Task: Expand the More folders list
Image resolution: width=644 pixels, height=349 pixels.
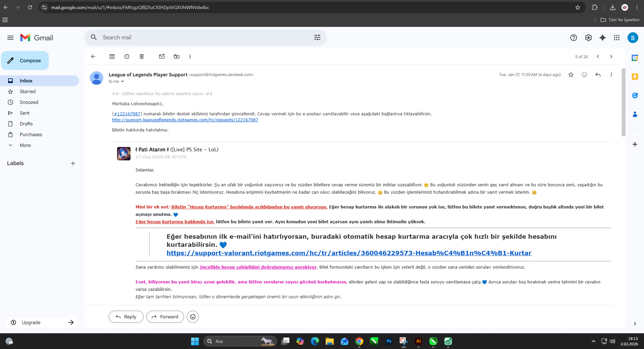Action: point(39,145)
